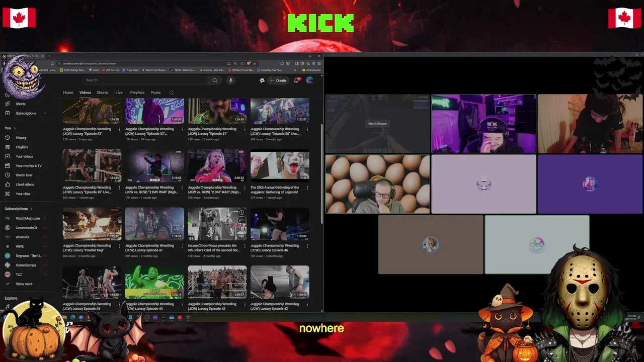Screen dimensions: 644x362
Task: Open more options for Episode 53 video
Action: (x=120, y=130)
